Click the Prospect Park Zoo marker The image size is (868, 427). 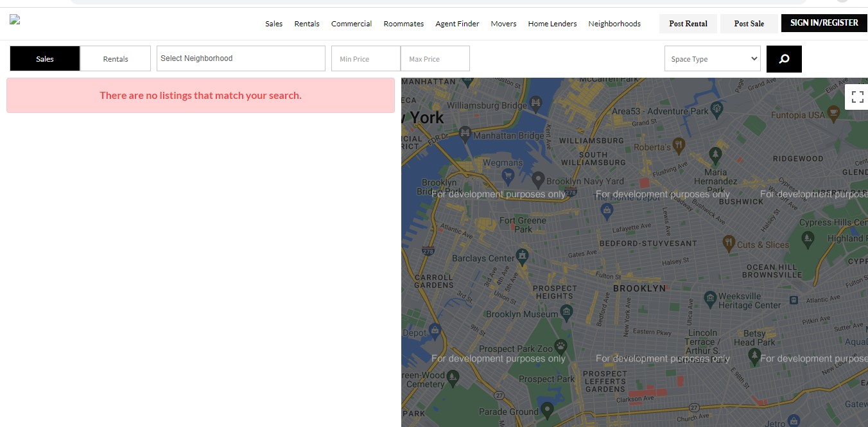pos(561,346)
